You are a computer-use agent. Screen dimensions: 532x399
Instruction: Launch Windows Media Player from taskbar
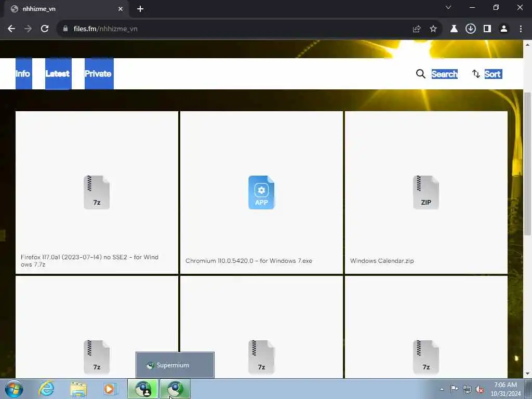110,389
